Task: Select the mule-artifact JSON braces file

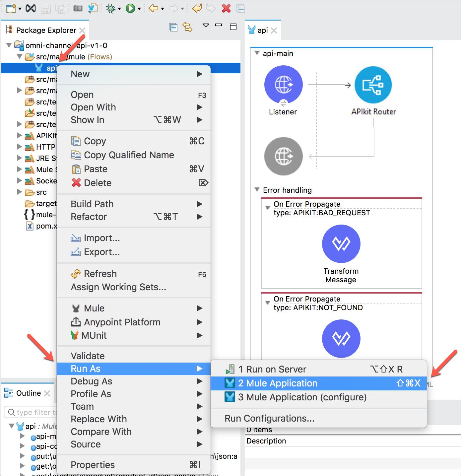Action: click(x=40, y=215)
